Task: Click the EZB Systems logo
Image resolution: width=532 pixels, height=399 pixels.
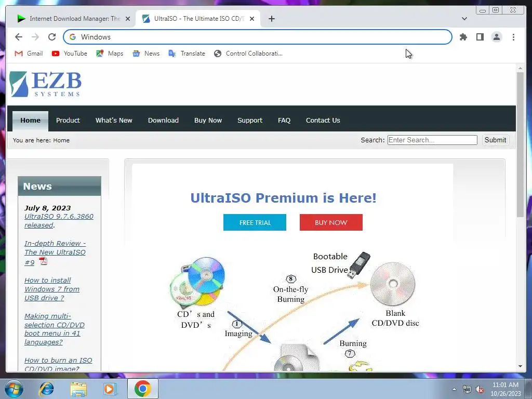Action: coord(46,84)
